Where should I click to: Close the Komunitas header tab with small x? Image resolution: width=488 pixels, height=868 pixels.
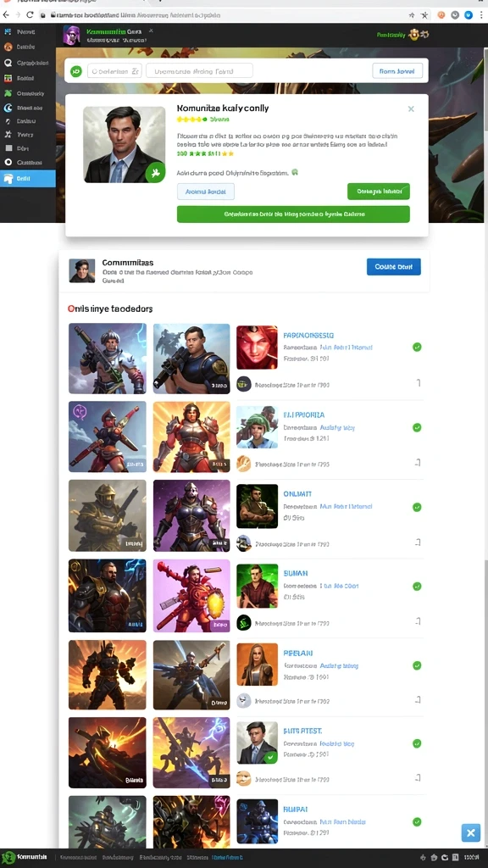click(x=151, y=31)
